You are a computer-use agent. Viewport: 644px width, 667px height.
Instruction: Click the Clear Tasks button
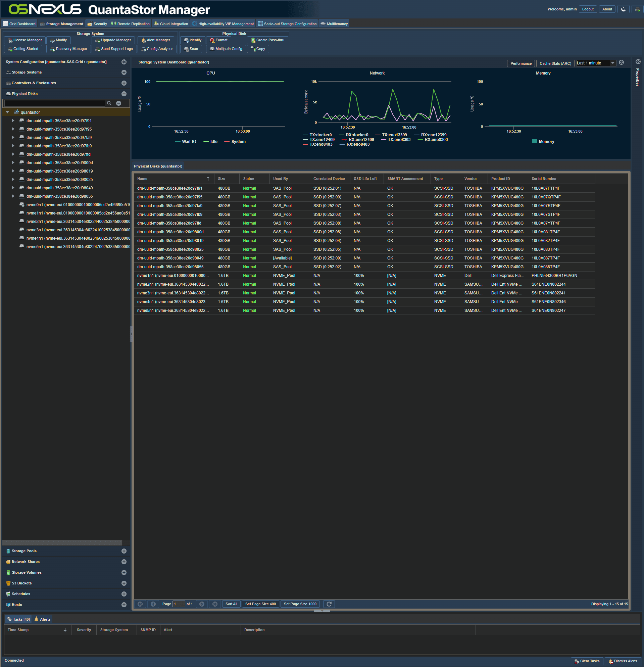(587, 661)
